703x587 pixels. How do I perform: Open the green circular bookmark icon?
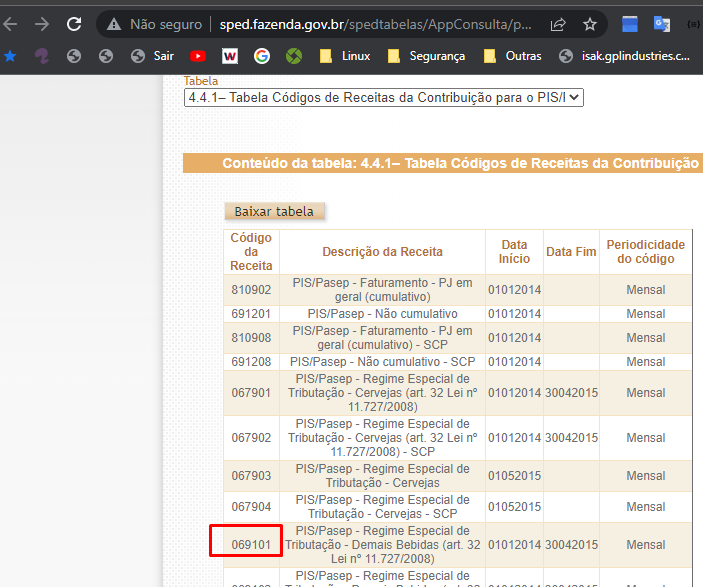[x=294, y=56]
